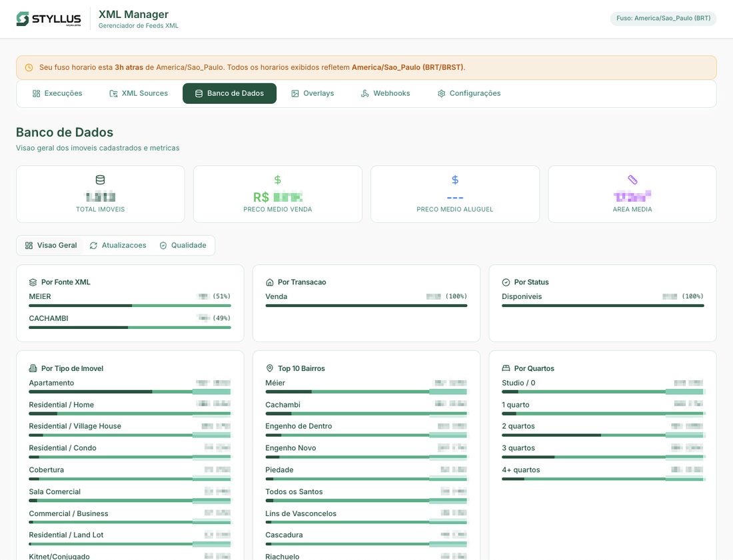Image resolution: width=733 pixels, height=560 pixels.
Task: Open Configurações
Action: (x=470, y=93)
